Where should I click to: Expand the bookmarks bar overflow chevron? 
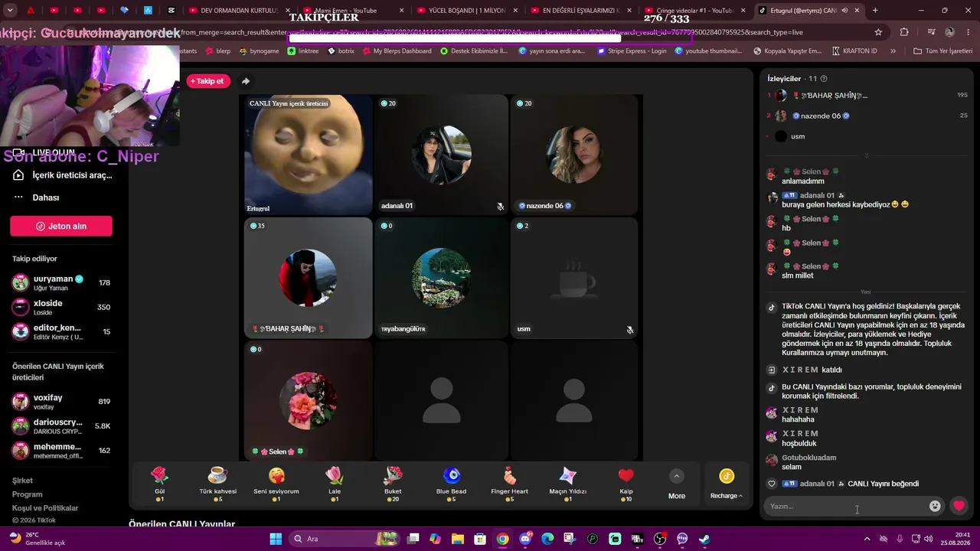tap(893, 51)
